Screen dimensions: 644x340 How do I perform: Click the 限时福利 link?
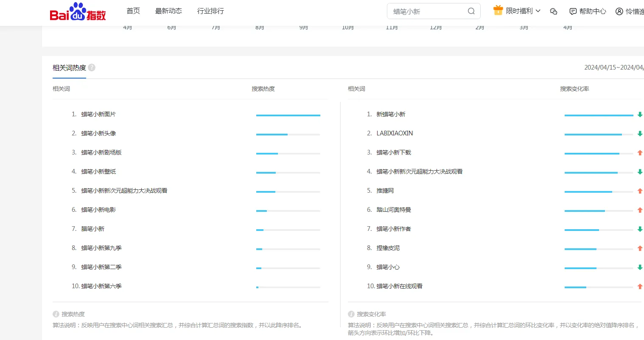(519, 11)
